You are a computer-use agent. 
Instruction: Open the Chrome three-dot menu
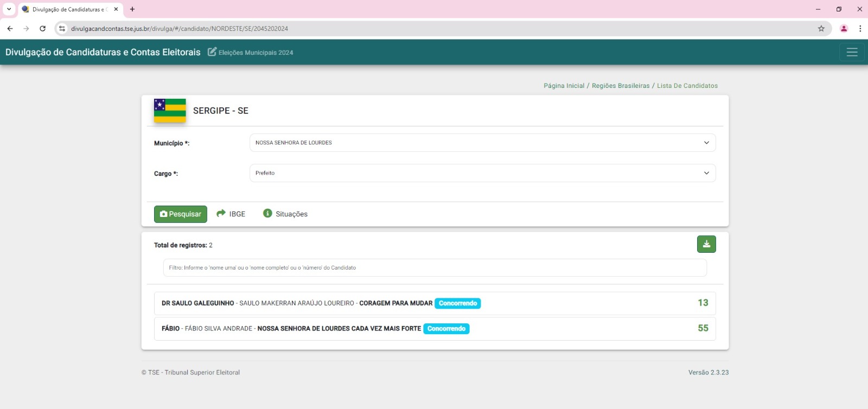click(x=860, y=29)
